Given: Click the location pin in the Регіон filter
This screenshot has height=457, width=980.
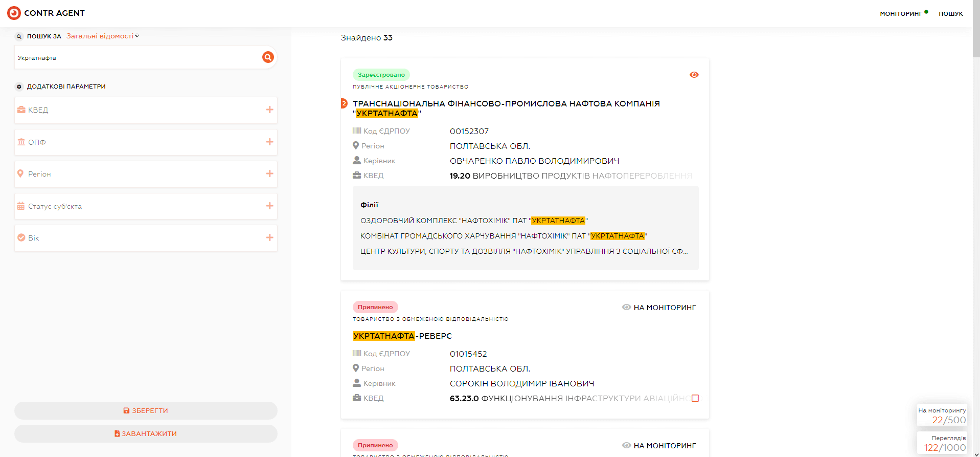Looking at the screenshot, I should click(x=20, y=173).
